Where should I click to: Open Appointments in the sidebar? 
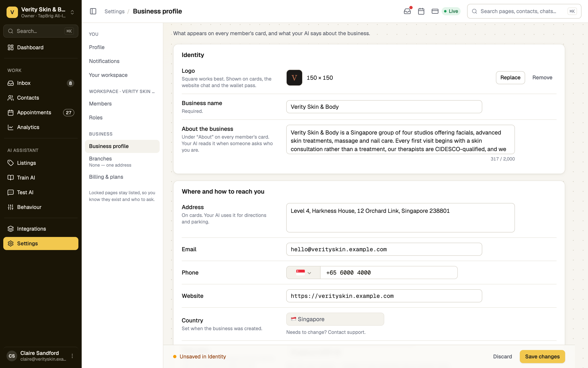tap(41, 112)
